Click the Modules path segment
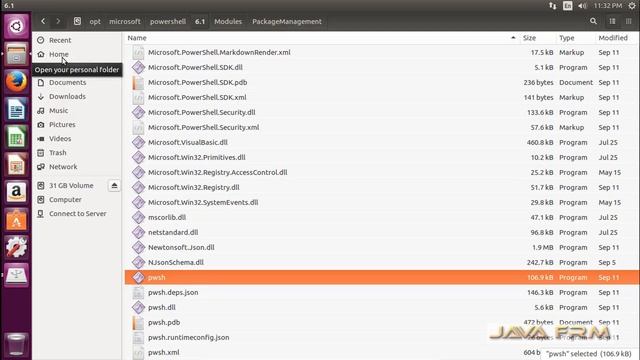Image resolution: width=640 pixels, height=360 pixels. [x=228, y=22]
